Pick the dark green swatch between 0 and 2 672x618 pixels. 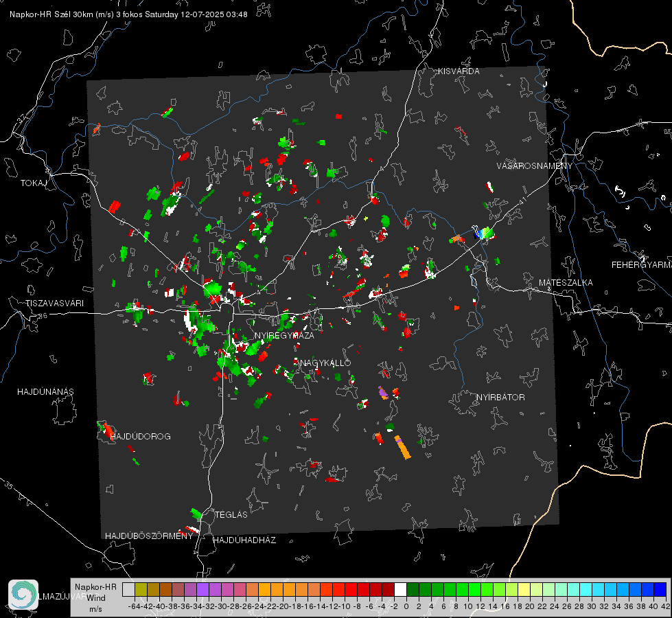(413, 589)
